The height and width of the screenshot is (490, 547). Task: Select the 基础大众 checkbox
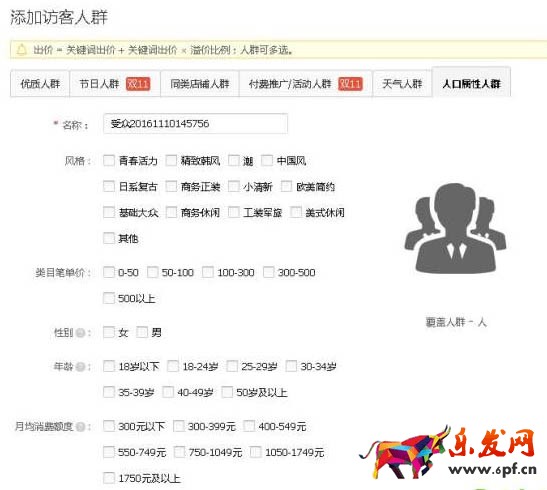[109, 212]
